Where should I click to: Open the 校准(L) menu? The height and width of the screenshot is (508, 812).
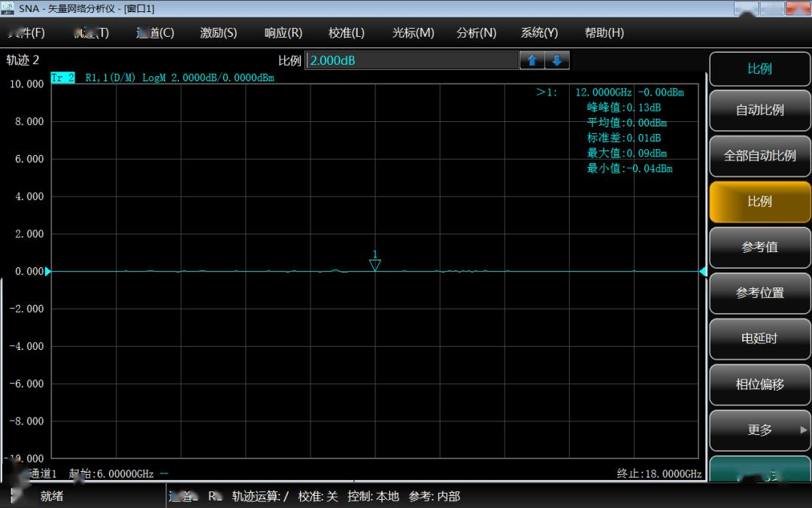click(346, 33)
